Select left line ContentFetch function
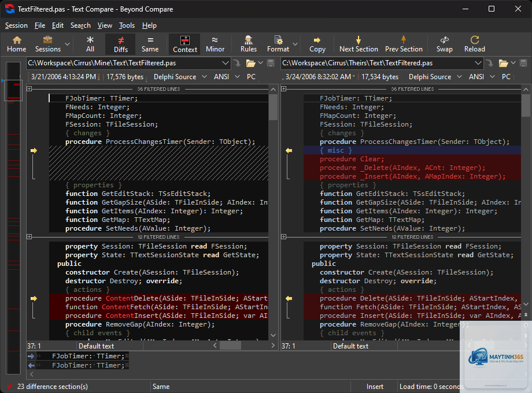This screenshot has width=532, height=393. pyautogui.click(x=159, y=307)
